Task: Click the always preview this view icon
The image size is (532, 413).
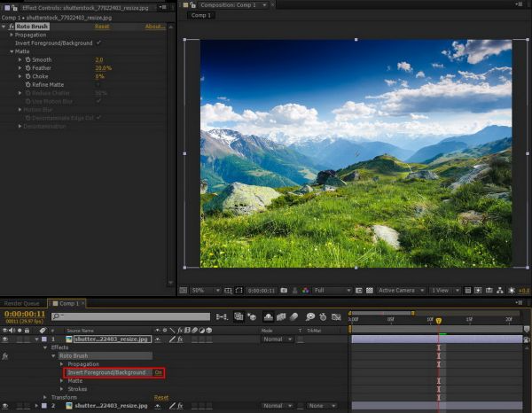Action: coord(183,290)
